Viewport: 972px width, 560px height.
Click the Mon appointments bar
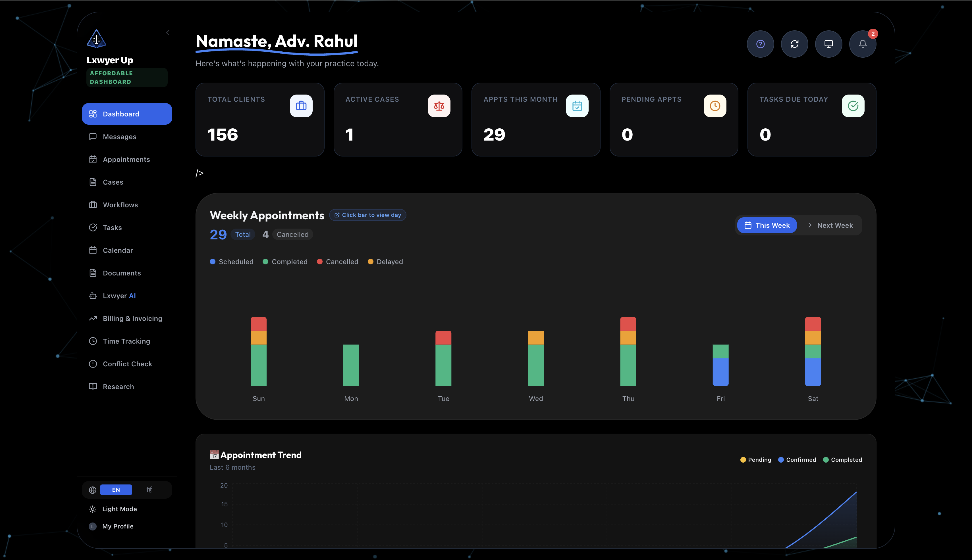pos(351,365)
